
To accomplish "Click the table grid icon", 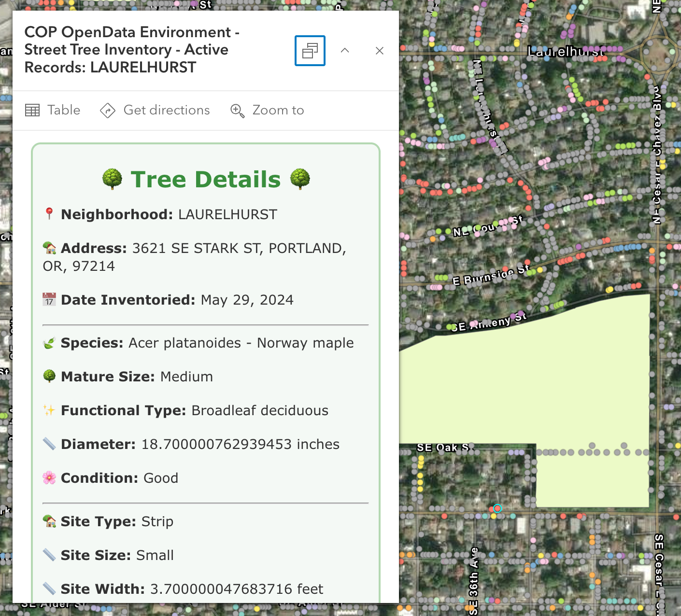I will click(x=32, y=110).
